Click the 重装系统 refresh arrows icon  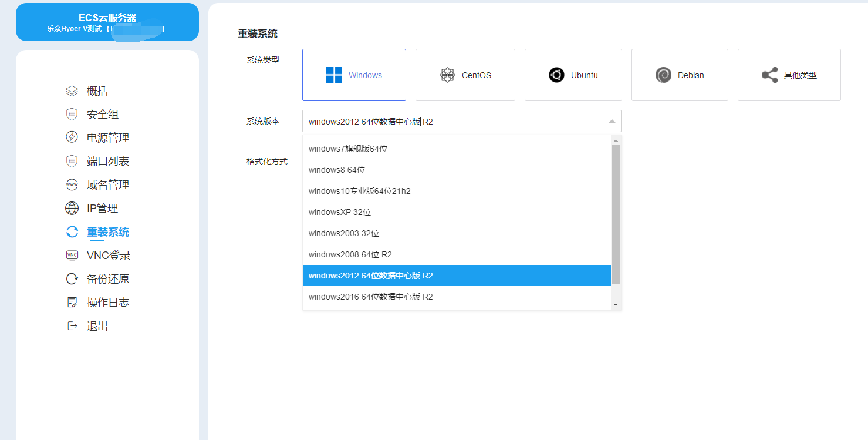(72, 232)
